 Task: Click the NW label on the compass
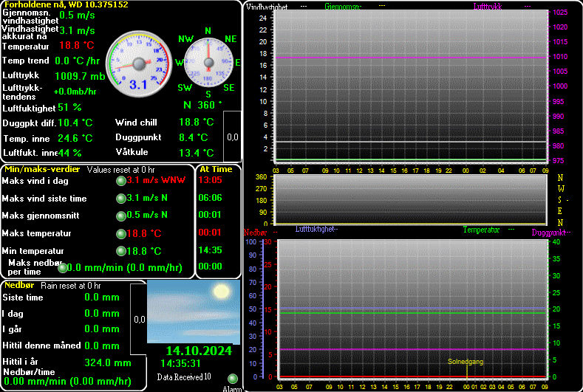pyautogui.click(x=186, y=39)
